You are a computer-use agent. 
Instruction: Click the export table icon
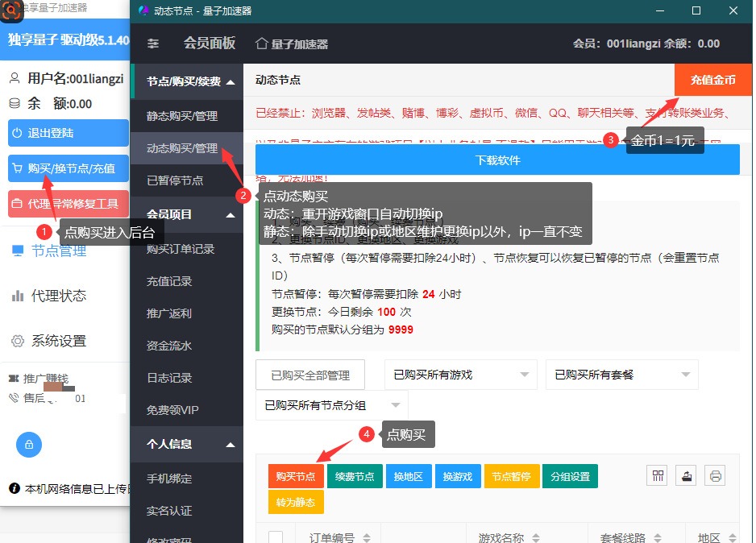687,476
